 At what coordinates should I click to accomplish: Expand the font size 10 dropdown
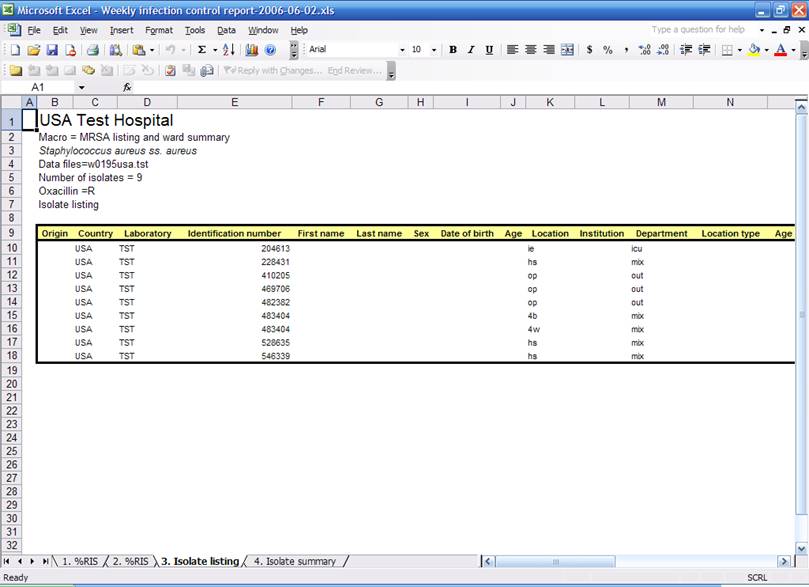click(434, 50)
